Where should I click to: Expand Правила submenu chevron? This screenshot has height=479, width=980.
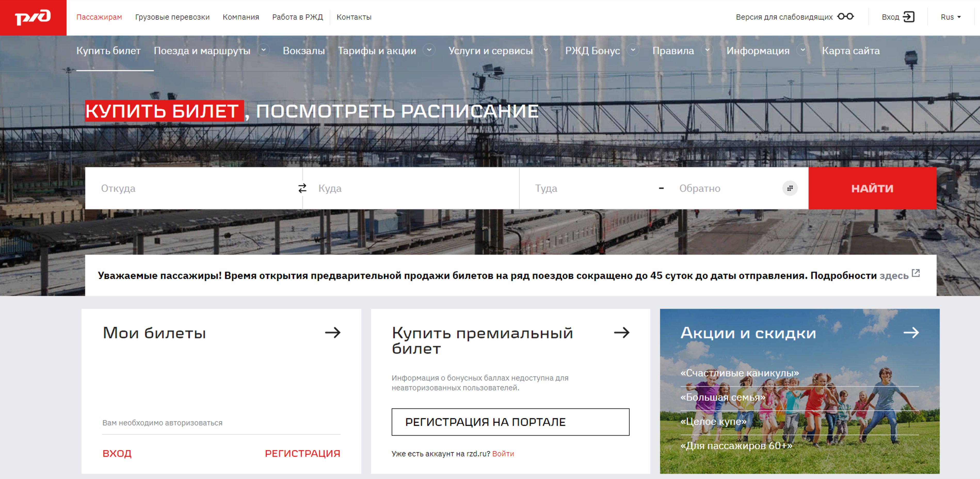pos(707,50)
